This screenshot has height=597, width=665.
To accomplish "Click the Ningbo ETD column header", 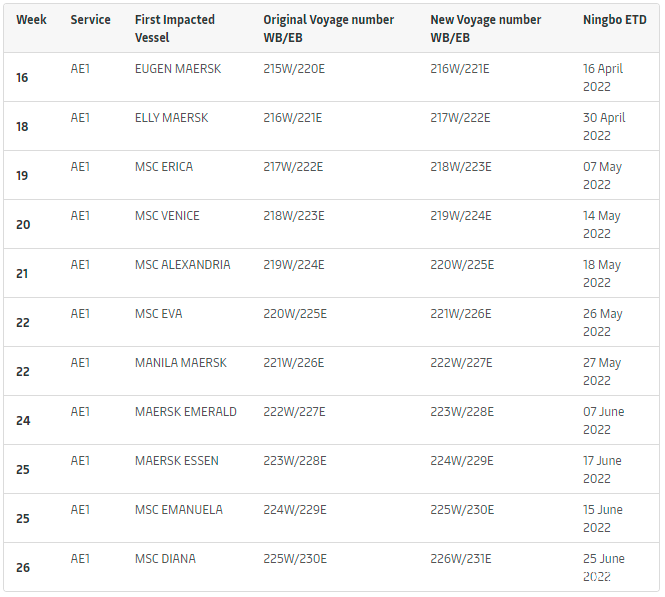I will tap(614, 20).
